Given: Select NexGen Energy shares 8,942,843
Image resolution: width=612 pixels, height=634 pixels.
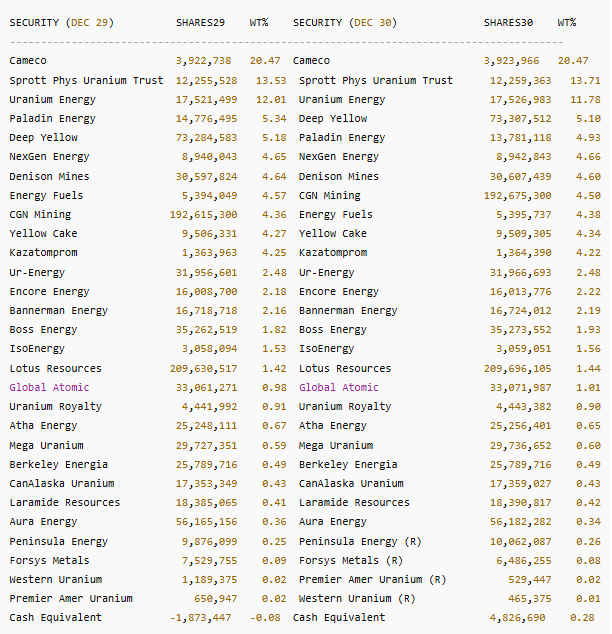Looking at the screenshot, I should pyautogui.click(x=524, y=157).
